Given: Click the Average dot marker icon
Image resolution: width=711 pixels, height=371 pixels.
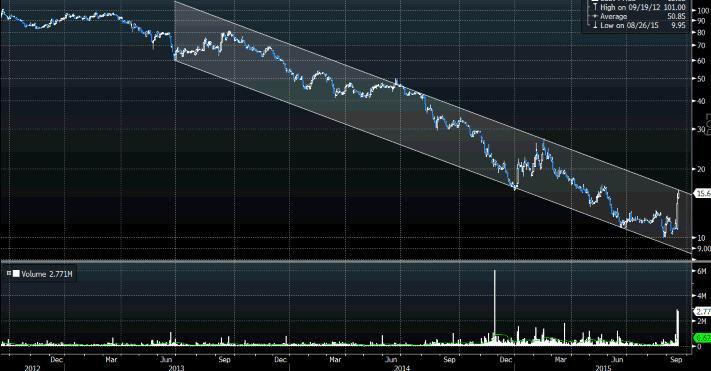Looking at the screenshot, I should (x=595, y=16).
